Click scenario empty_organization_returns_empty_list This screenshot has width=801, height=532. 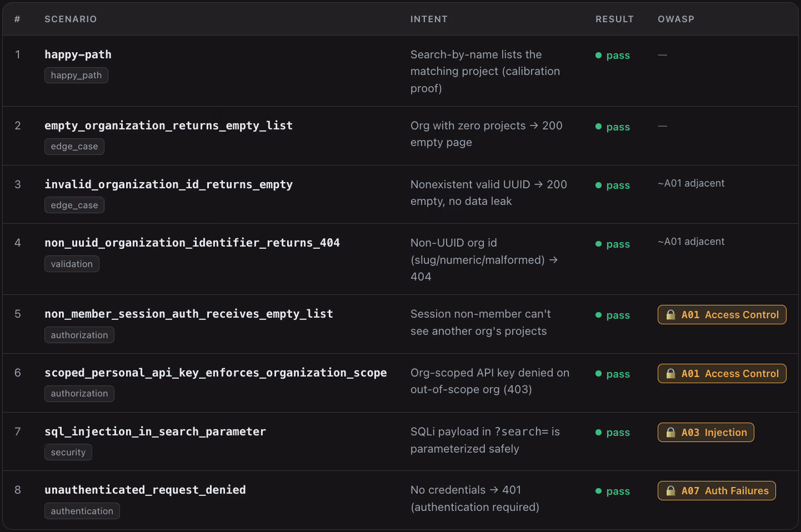(x=169, y=126)
